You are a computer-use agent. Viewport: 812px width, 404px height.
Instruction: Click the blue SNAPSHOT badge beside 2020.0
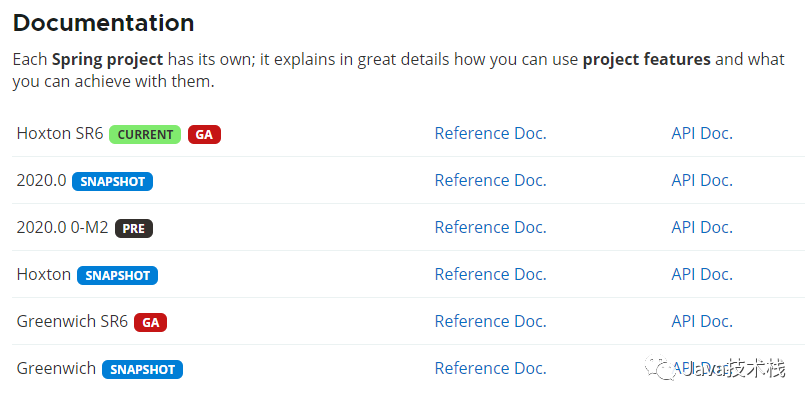click(x=112, y=181)
